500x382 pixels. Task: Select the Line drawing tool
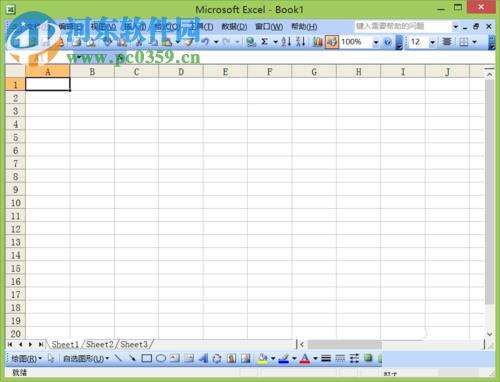(x=118, y=359)
